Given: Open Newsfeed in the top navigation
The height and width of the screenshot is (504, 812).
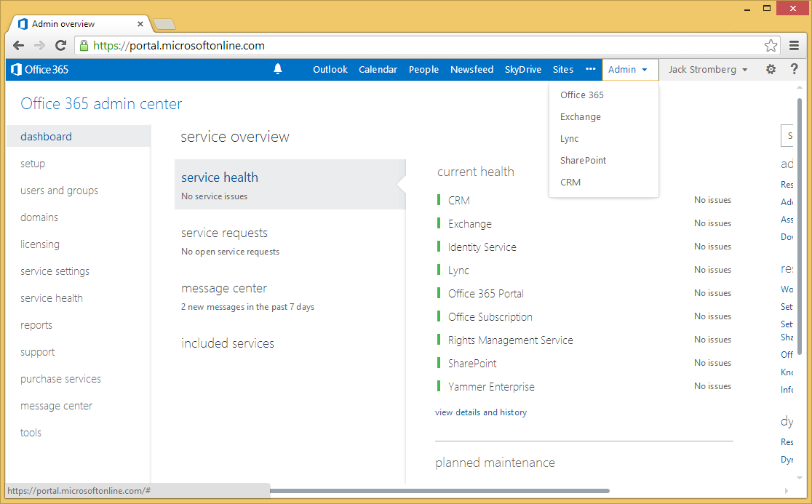Looking at the screenshot, I should (x=471, y=69).
